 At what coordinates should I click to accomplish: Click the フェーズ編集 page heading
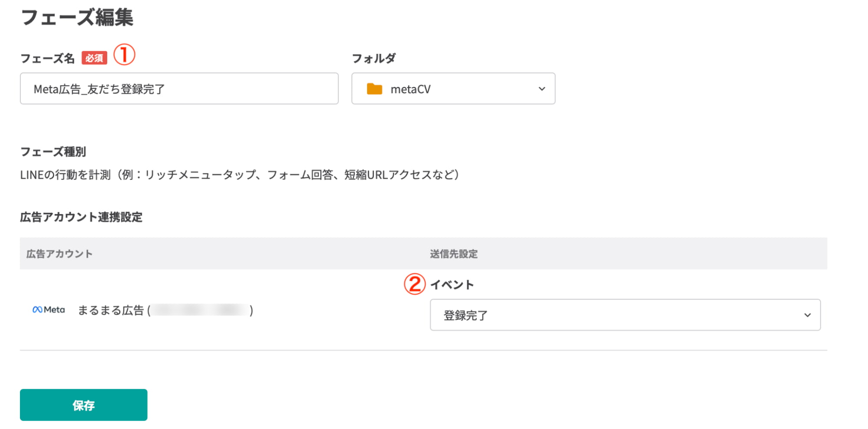[78, 18]
